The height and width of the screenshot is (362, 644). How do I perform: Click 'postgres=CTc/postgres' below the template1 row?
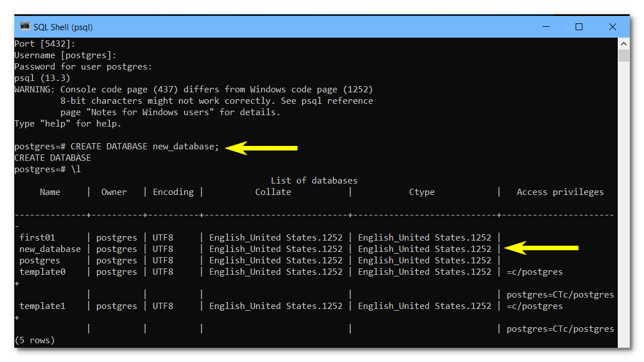tap(560, 329)
